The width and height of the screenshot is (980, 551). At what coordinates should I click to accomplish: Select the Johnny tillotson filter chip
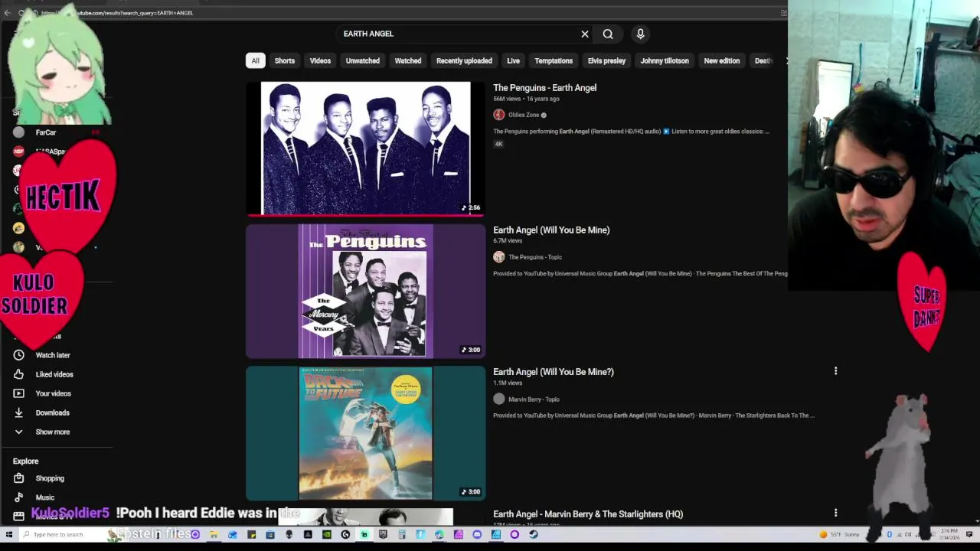pyautogui.click(x=665, y=60)
